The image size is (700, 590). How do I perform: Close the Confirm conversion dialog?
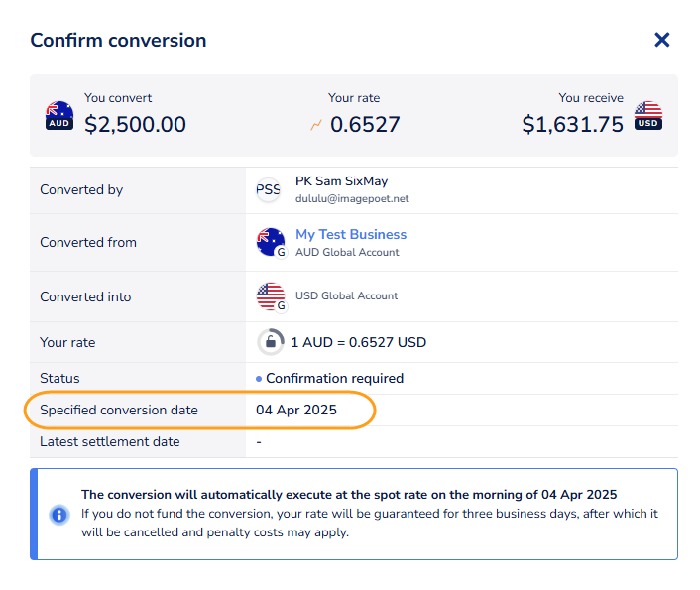[662, 40]
